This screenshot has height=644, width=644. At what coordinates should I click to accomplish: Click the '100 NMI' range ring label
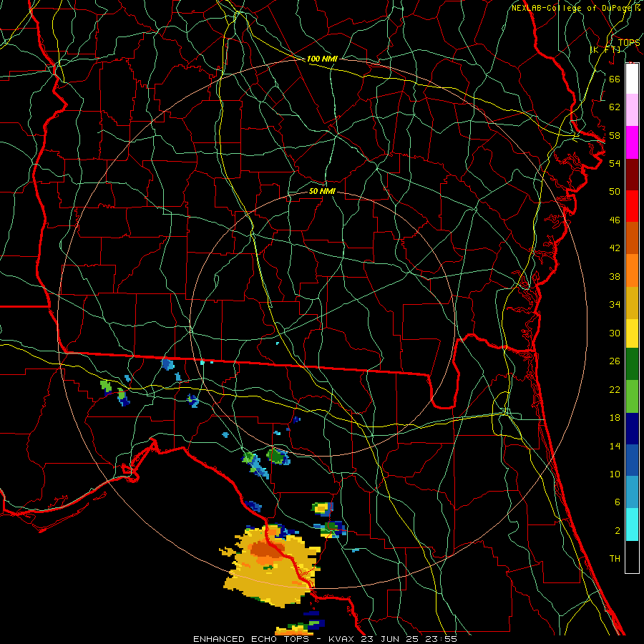coord(322,59)
